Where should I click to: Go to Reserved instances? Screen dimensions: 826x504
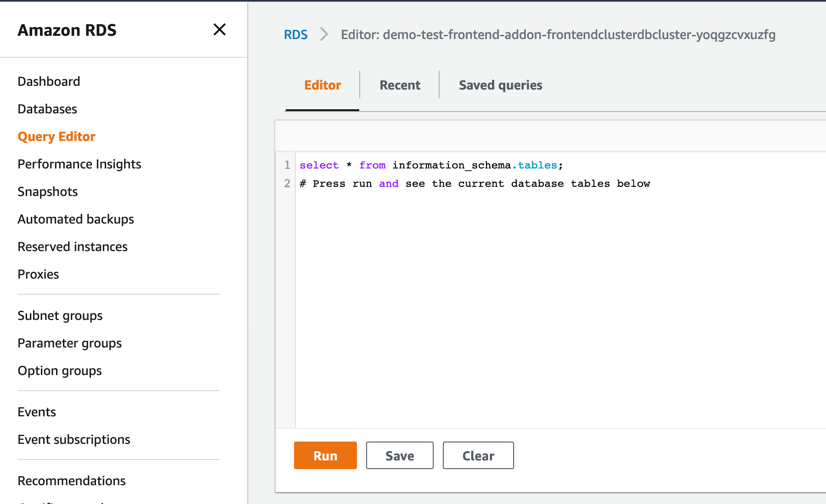[73, 246]
